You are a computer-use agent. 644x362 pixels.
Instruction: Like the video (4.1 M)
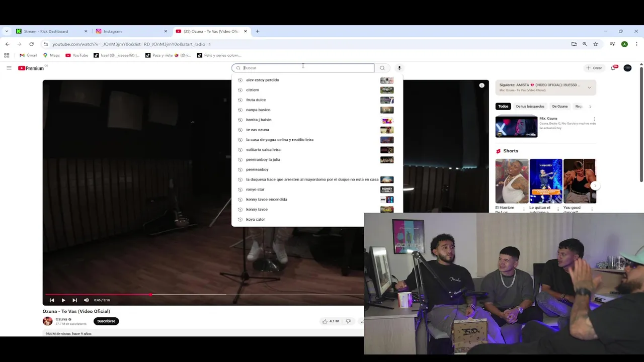coord(331,321)
